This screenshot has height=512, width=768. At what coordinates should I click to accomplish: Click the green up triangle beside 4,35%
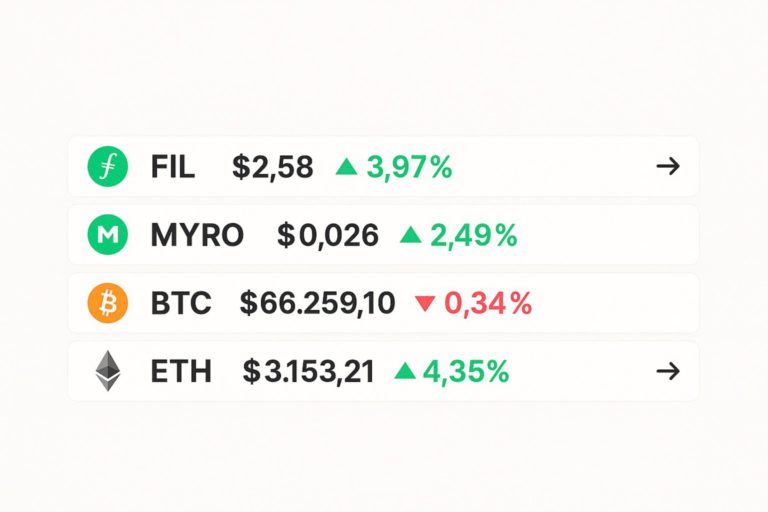click(x=405, y=371)
